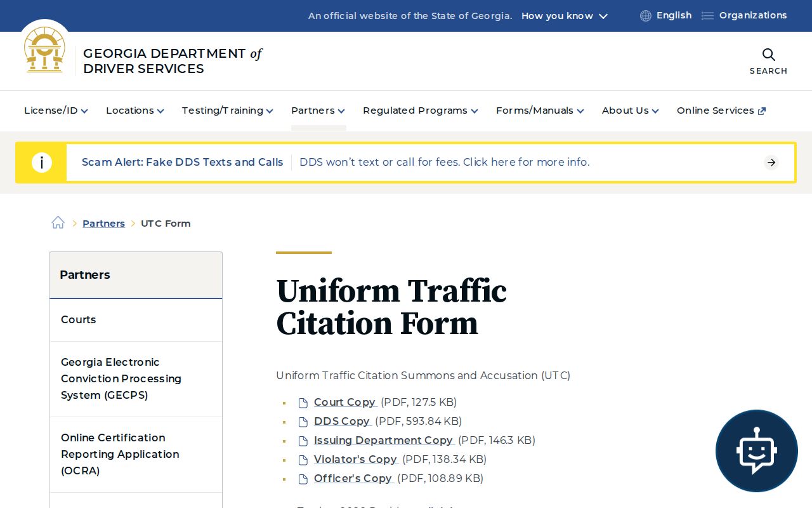812x508 pixels.
Task: Click the Violator's Copy file icon
Action: 303,460
